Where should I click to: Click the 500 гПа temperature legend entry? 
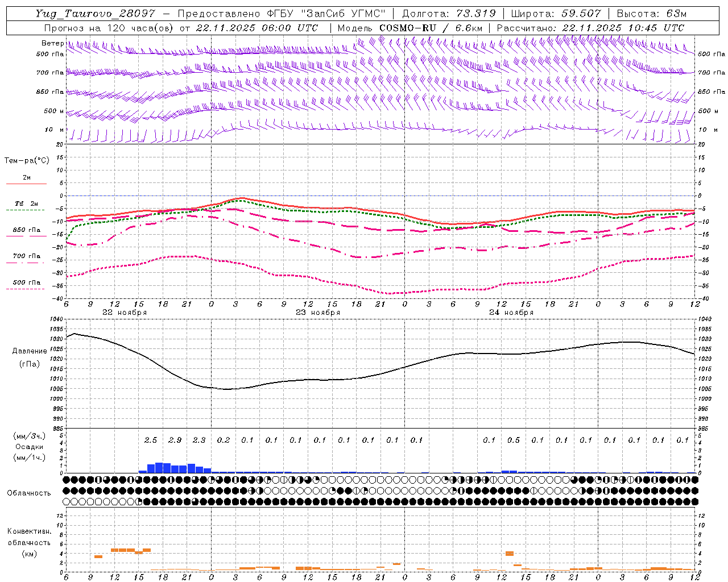26,282
